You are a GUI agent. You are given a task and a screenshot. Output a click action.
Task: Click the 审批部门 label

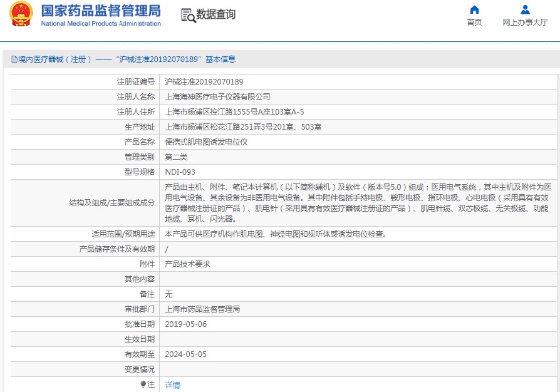[140, 309]
